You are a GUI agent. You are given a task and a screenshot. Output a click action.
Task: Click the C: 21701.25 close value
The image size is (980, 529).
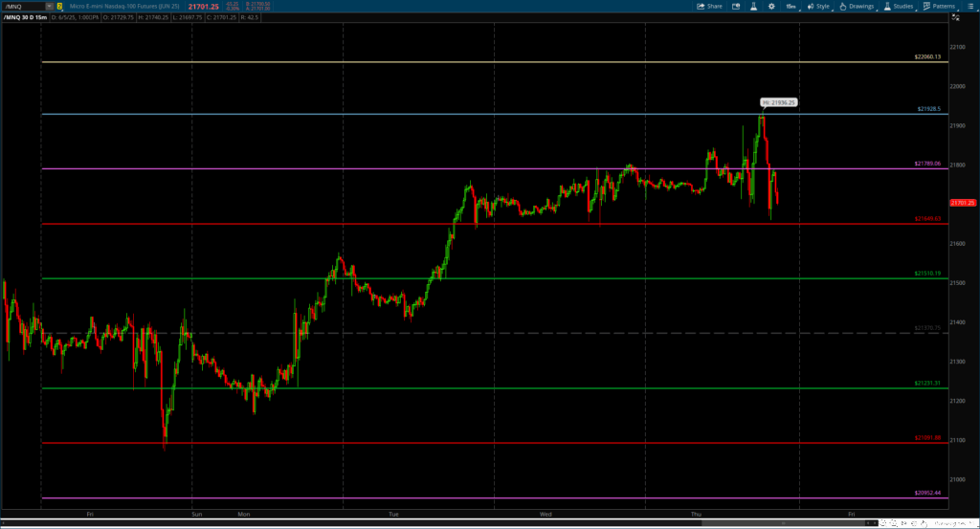(x=222, y=17)
